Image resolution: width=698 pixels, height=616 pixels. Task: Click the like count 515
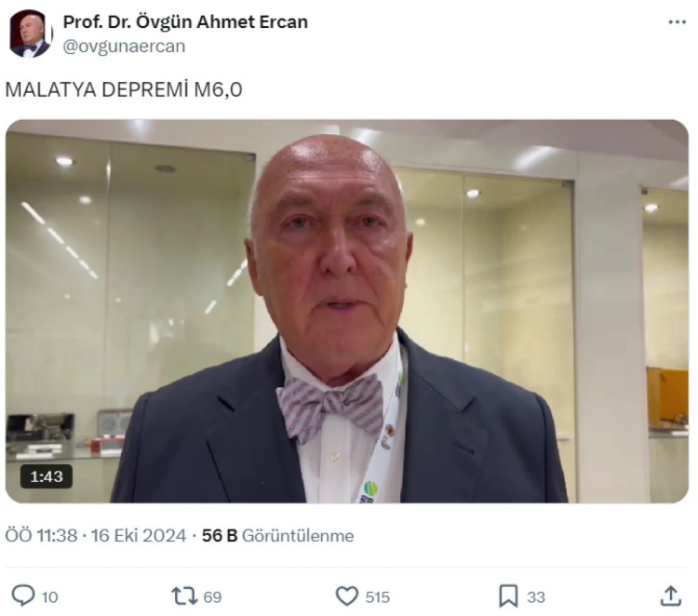(378, 596)
